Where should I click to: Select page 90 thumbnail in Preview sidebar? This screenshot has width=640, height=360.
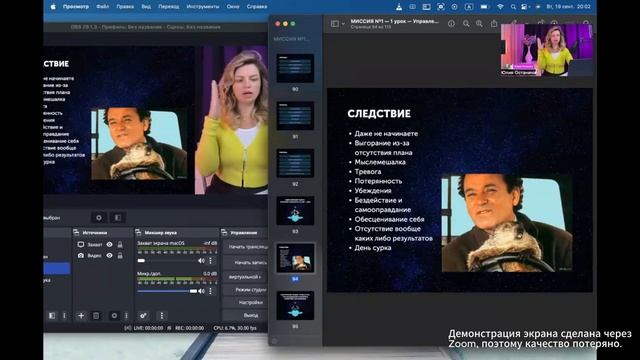(295, 68)
